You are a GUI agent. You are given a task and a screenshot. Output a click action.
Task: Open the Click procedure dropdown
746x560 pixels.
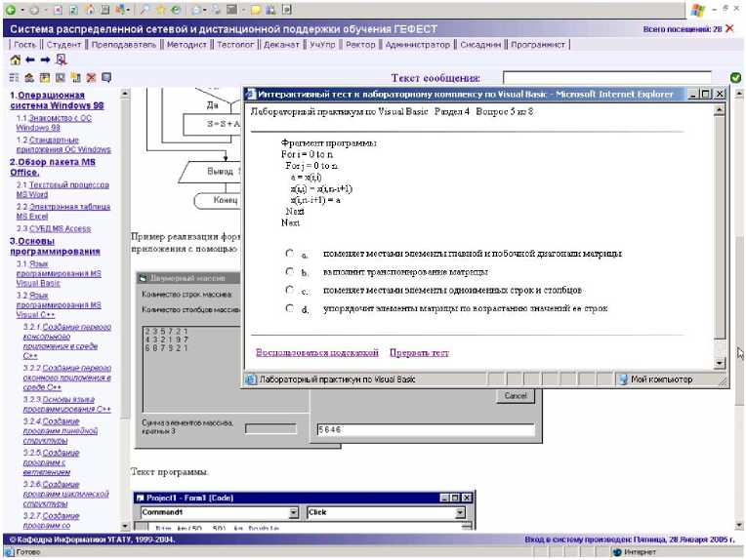(x=460, y=512)
